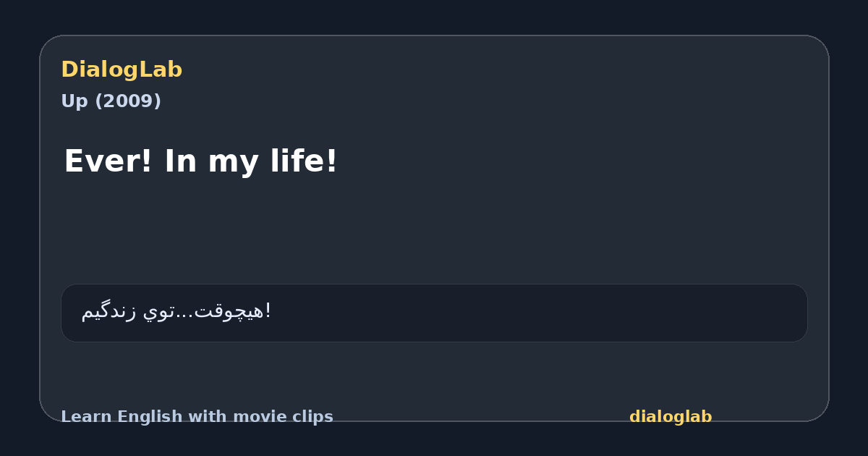Select the Persian text هیچوقت...توي زندگیم
The height and width of the screenshot is (456, 868).
click(x=176, y=312)
